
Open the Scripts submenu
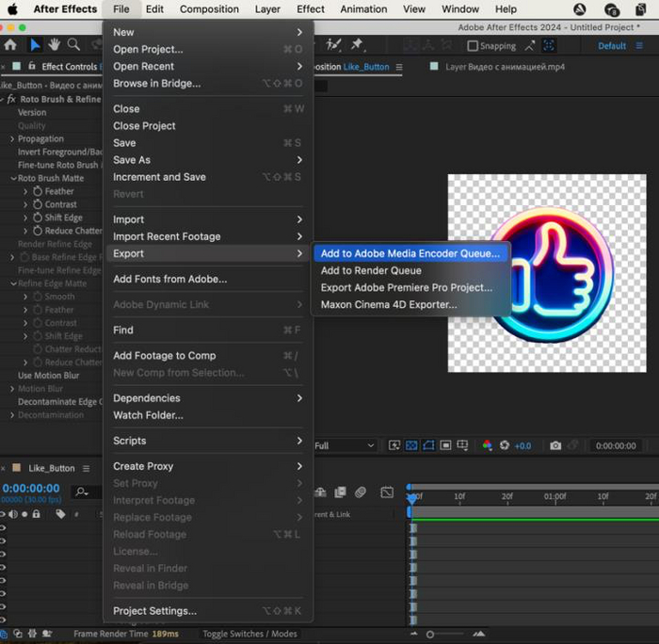(x=208, y=441)
